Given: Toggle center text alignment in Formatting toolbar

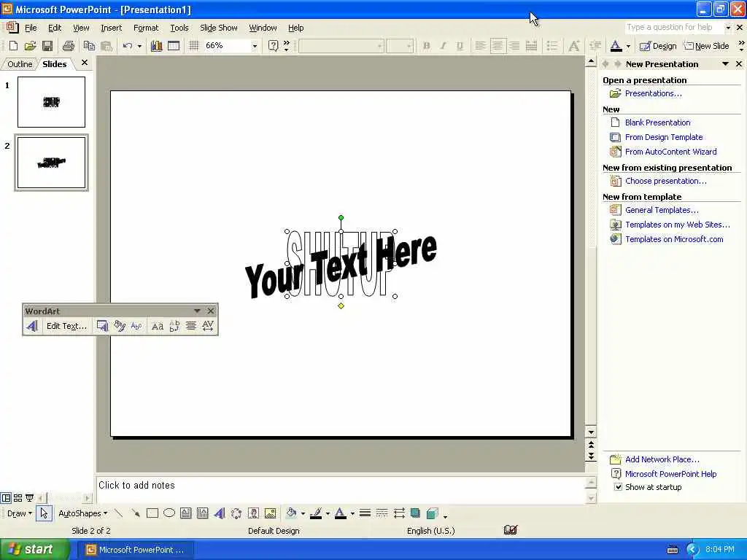Looking at the screenshot, I should (498, 46).
